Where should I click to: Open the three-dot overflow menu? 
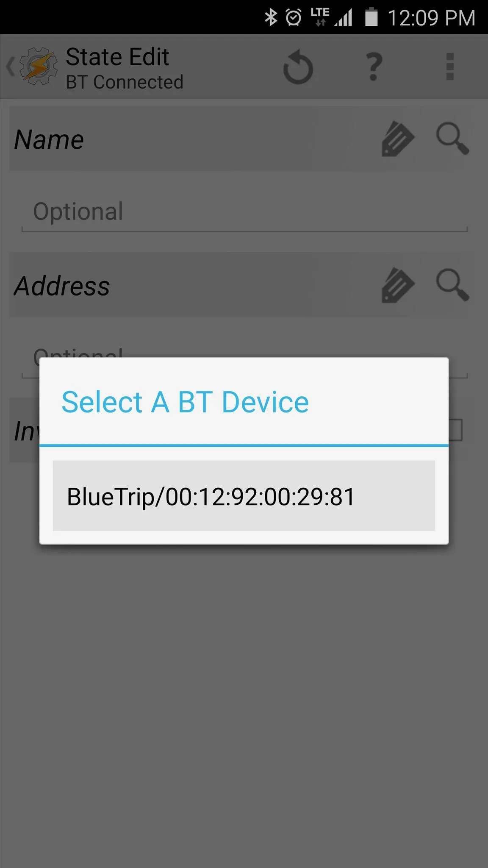[x=450, y=67]
